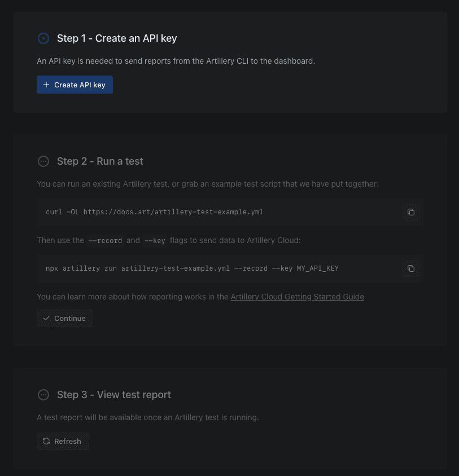
Task: Click the Step 1 active status circle icon
Action: point(43,38)
